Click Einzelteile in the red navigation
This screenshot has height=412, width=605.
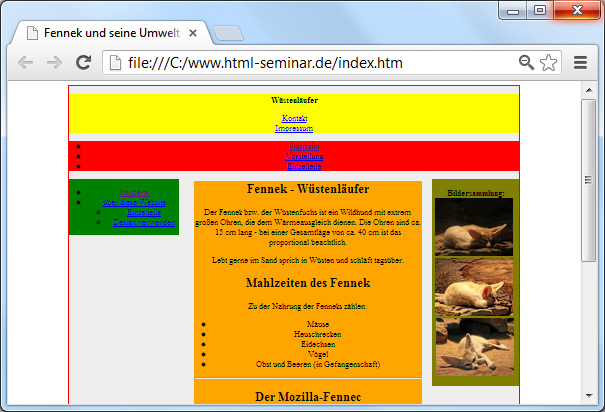pos(304,166)
